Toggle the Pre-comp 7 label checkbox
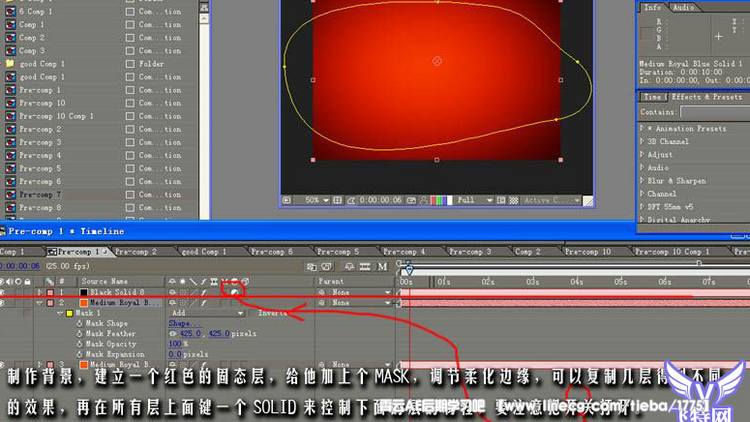Viewport: 750px width, 422px height. point(130,195)
